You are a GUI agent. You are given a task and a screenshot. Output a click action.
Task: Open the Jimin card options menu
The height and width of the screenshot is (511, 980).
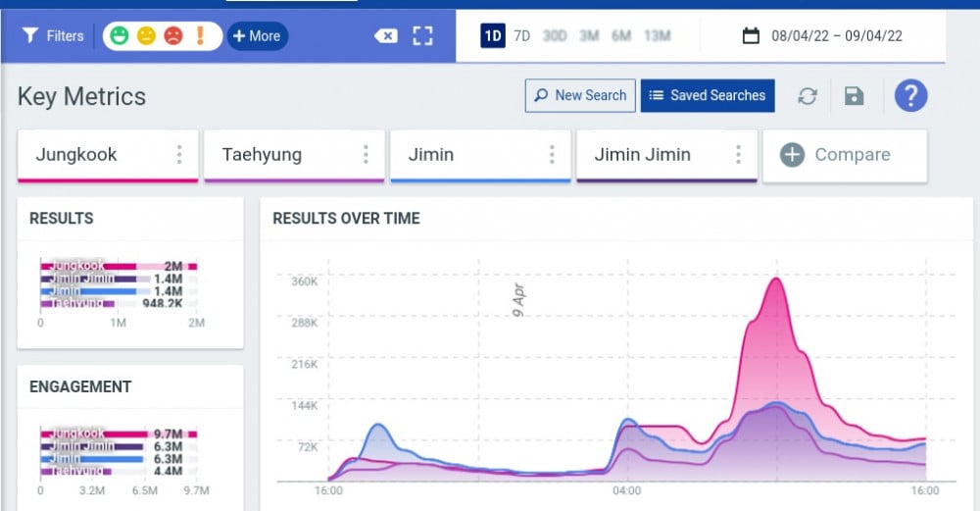tap(552, 155)
